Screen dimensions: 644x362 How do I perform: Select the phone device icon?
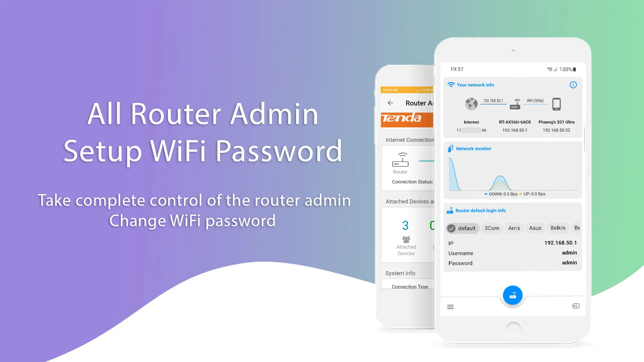(556, 103)
